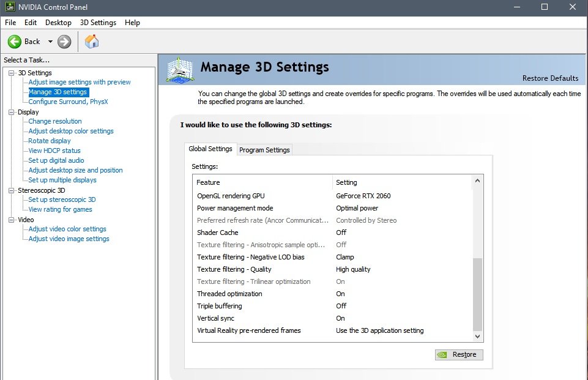Click the Feature column header
Image resolution: width=588 pixels, height=380 pixels.
pos(263,182)
